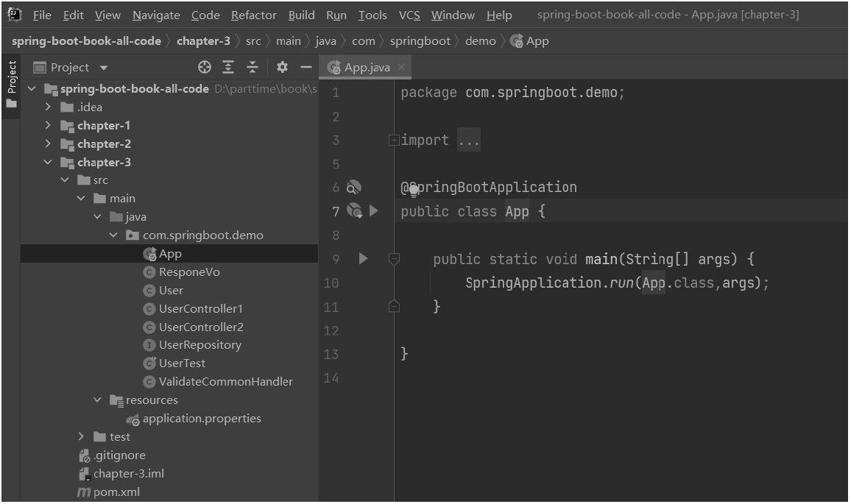The image size is (851, 504).
Task: Open the Run menu
Action: tap(336, 15)
